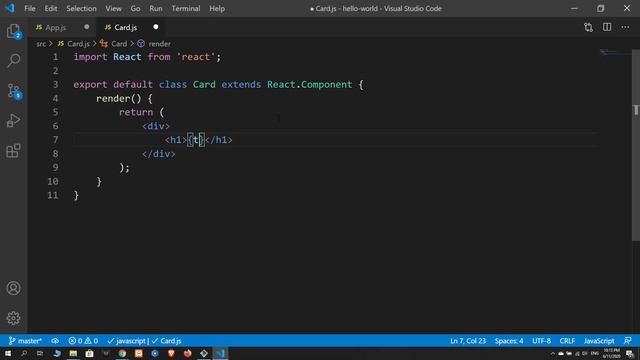Open the Manage gear icon
Viewport: 640px width, 360px height.
13,318
